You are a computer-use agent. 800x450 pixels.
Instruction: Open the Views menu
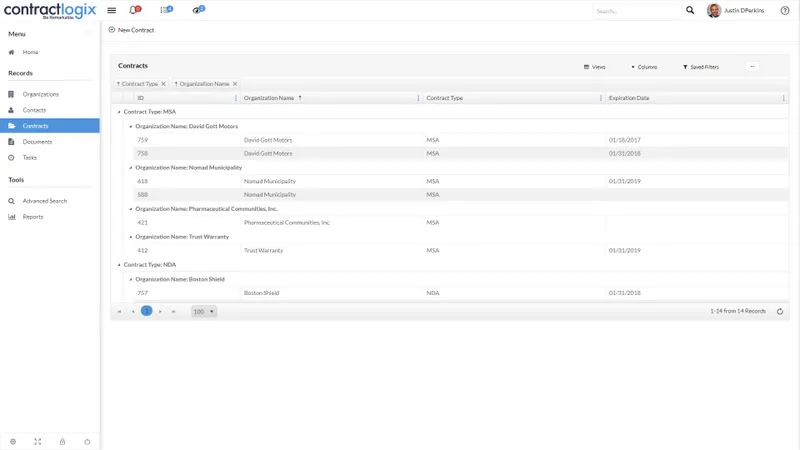click(x=595, y=67)
